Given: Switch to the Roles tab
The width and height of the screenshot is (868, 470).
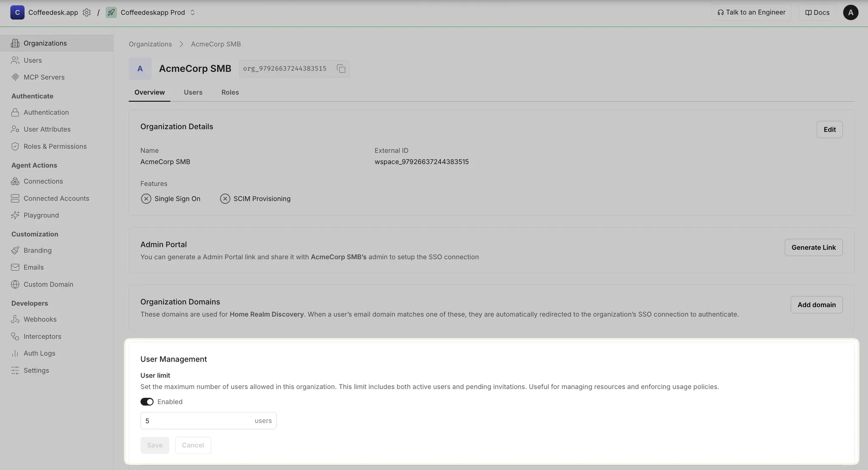Looking at the screenshot, I should click(x=230, y=92).
